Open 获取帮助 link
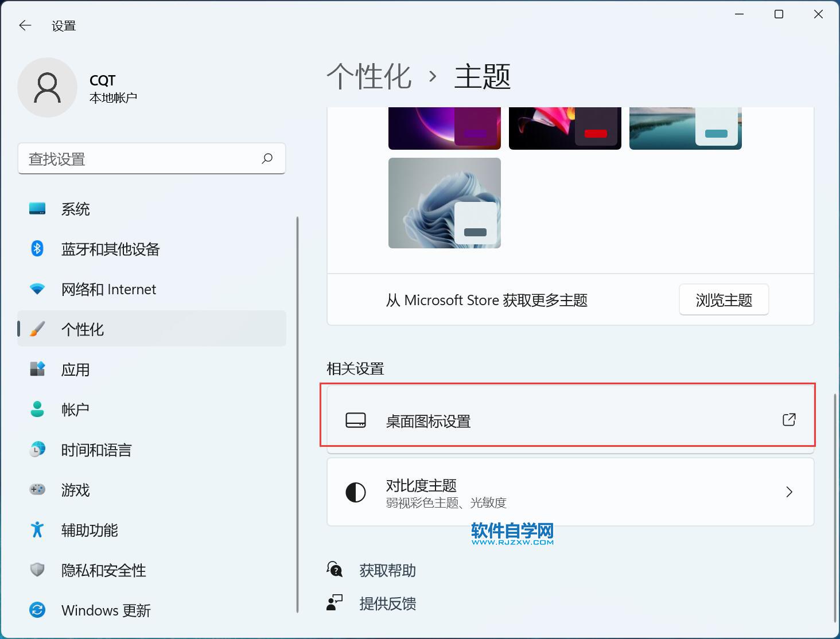Screen dimensions: 840x639 (387, 570)
